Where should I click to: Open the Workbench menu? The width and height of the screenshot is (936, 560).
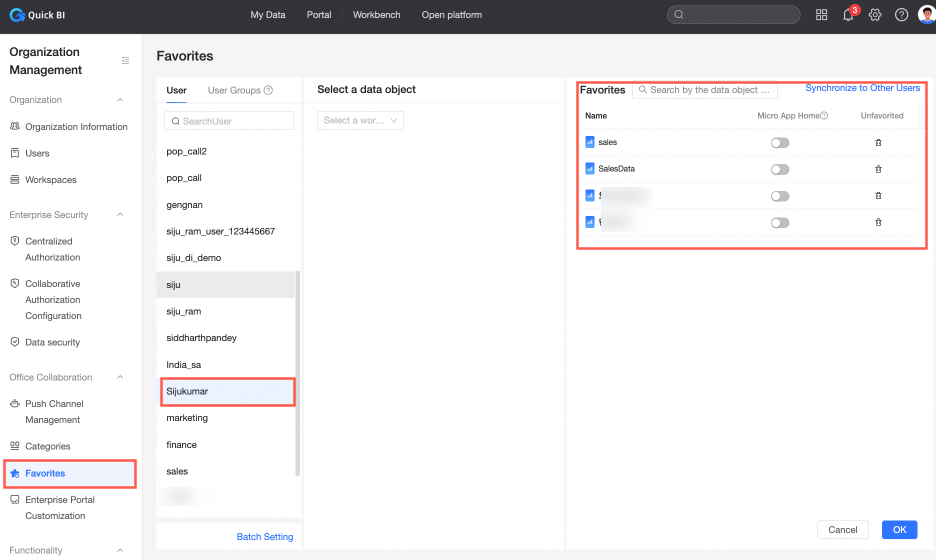[x=376, y=15]
